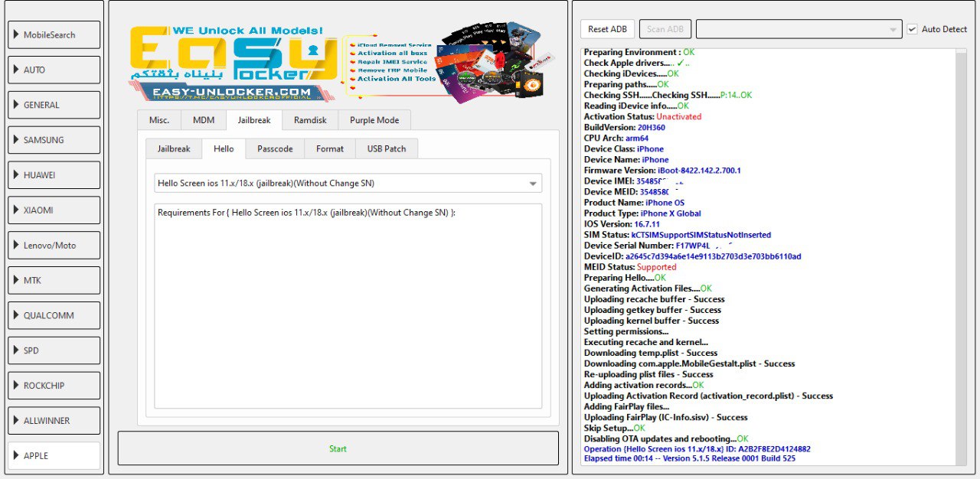Select the APPLE sidebar section
The height and width of the screenshot is (479, 980).
tap(54, 455)
